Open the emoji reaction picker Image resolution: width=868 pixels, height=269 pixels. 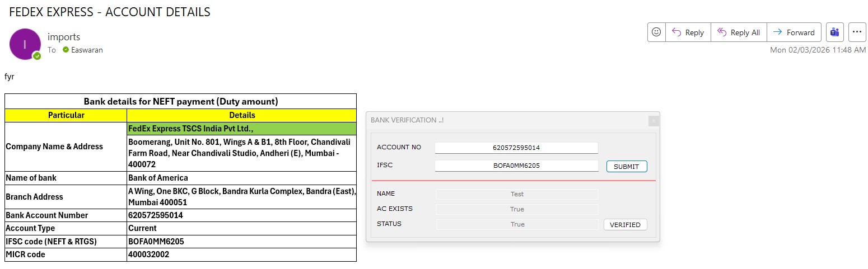[656, 32]
